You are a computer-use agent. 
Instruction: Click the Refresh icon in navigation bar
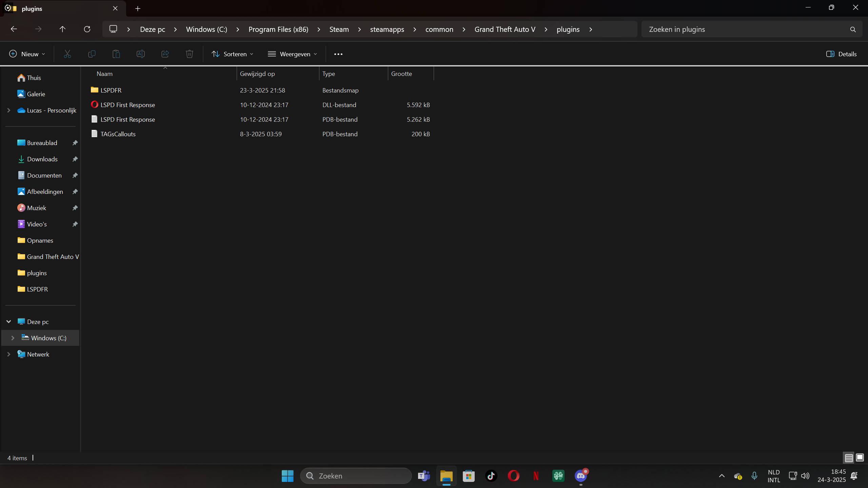(x=87, y=29)
